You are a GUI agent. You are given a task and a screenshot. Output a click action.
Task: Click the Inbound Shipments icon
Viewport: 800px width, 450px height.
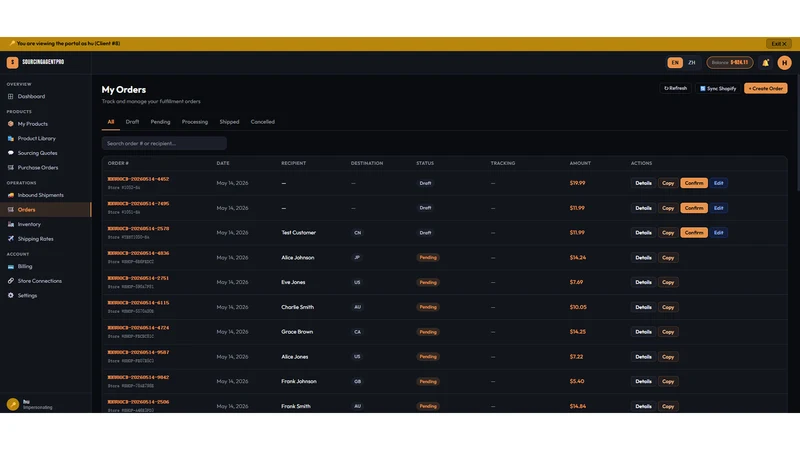10,195
